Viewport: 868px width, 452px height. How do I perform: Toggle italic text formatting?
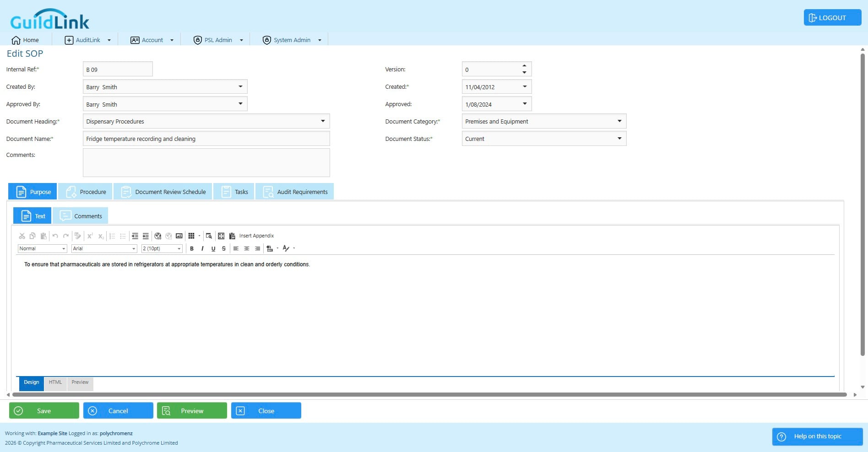tap(202, 248)
